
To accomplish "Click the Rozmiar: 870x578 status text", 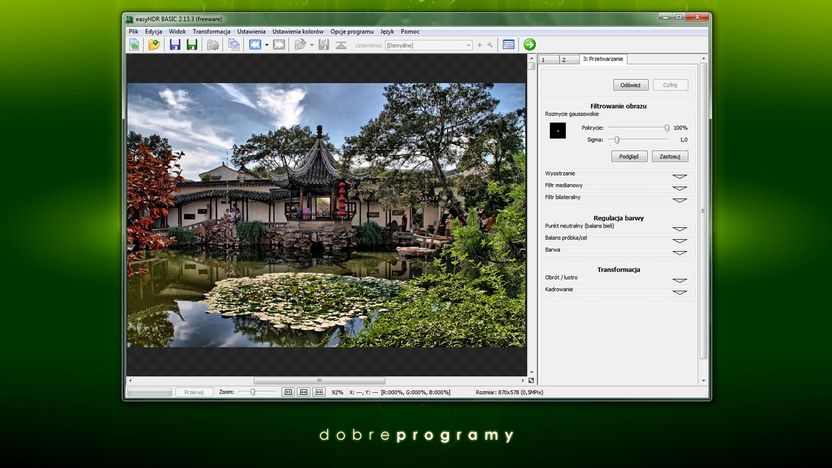I will [x=509, y=392].
